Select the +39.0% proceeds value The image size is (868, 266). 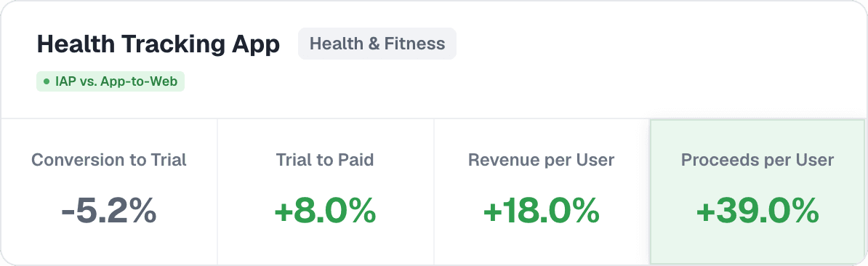pos(758,211)
